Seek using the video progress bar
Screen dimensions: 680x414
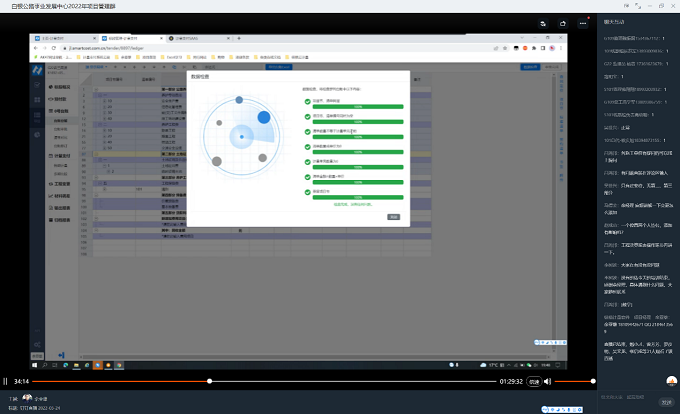point(300,381)
